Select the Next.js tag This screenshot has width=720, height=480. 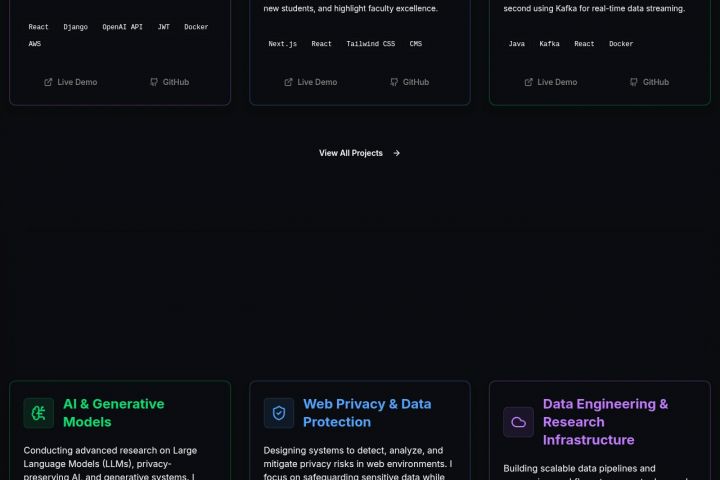click(x=282, y=44)
